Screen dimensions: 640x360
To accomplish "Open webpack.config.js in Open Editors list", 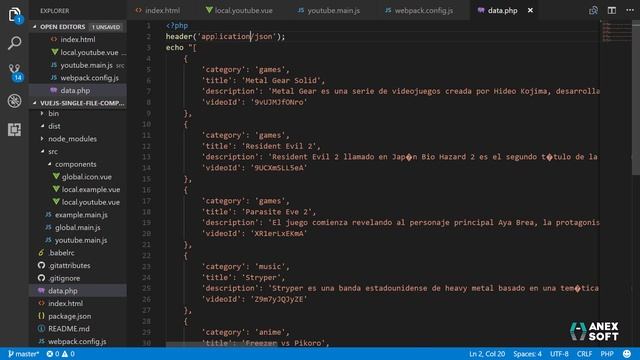I will tap(89, 78).
